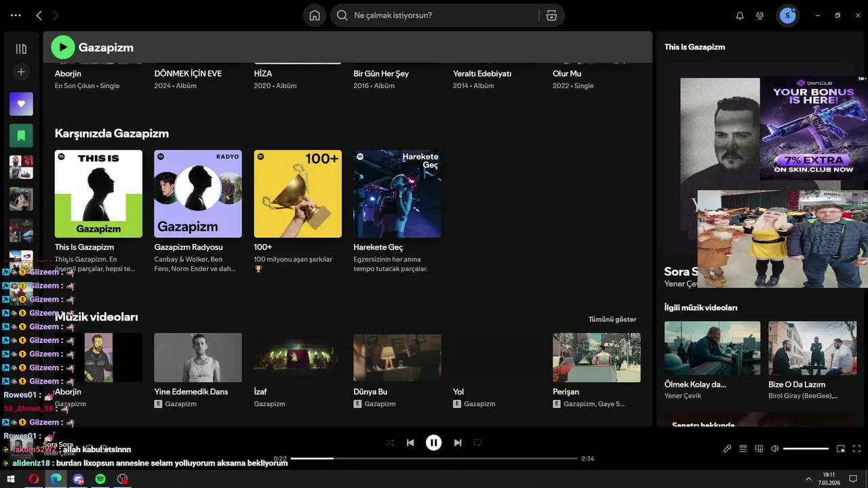868x488 pixels.
Task: Skip to the previous track
Action: 410,443
